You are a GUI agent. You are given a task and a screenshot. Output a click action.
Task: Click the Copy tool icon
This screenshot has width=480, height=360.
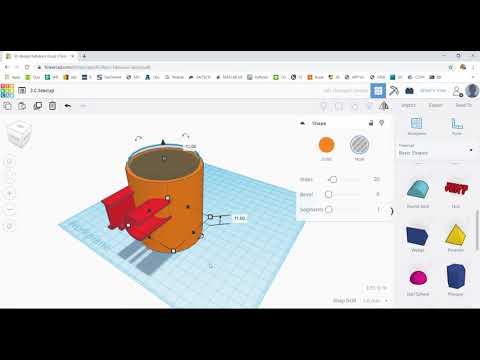[7, 106]
